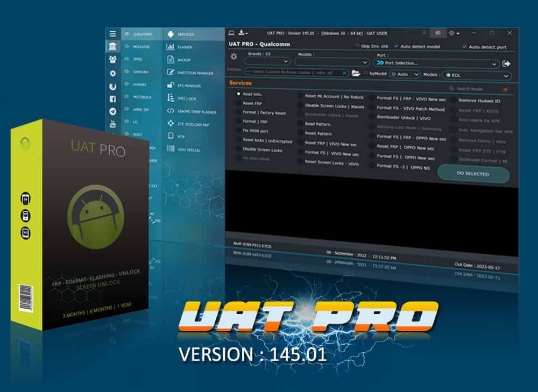This screenshot has height=392, width=538.
Task: Open the Brands dropdown
Action: pos(267,61)
